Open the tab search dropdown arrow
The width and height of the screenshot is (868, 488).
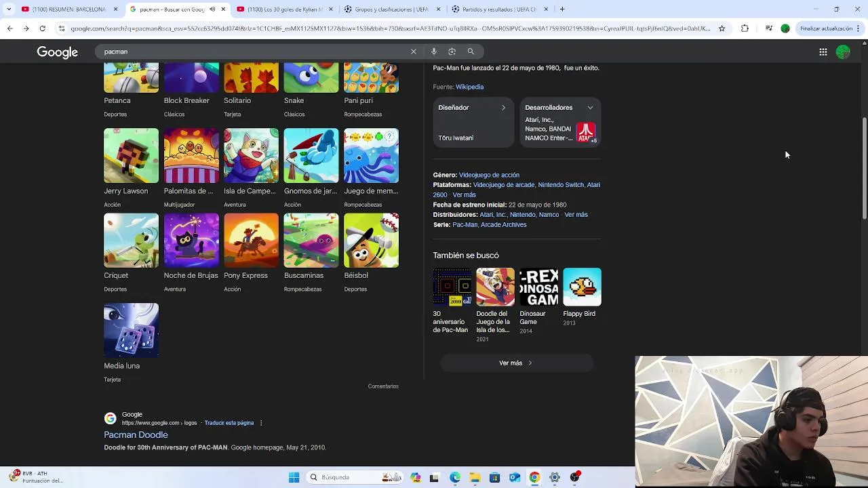(8, 9)
